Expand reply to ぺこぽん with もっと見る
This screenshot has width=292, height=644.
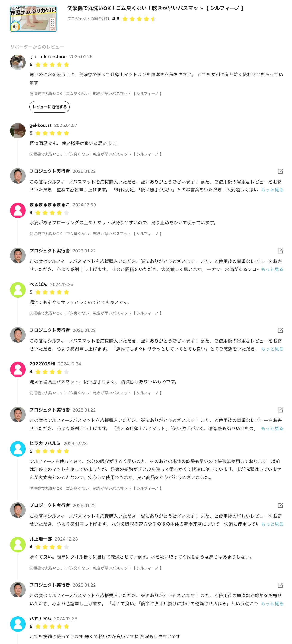[272, 349]
